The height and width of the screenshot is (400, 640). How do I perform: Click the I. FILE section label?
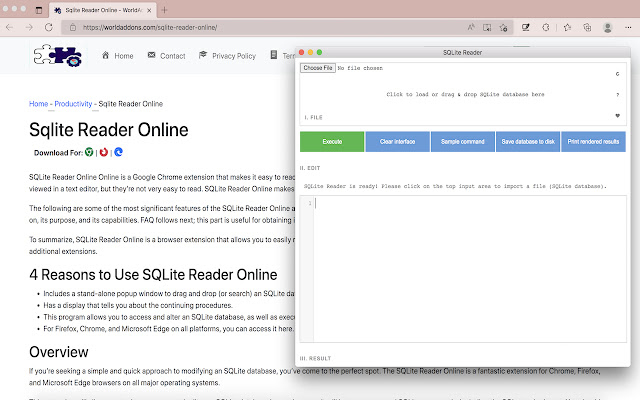pyautogui.click(x=313, y=118)
